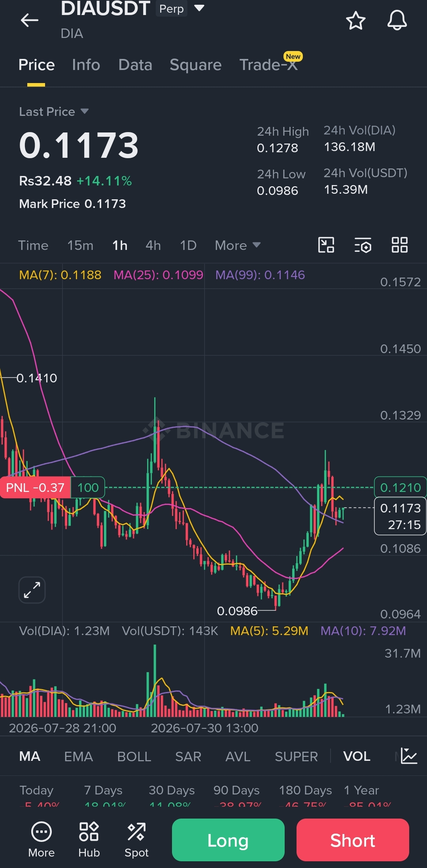Tap the Mark Price 0.1173 text
Image resolution: width=427 pixels, height=868 pixels.
(x=72, y=204)
